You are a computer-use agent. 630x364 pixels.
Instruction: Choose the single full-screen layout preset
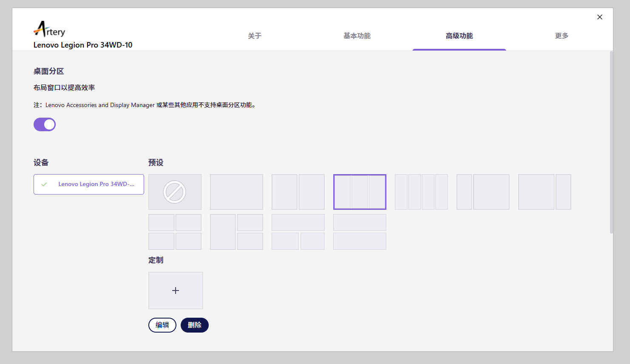[236, 192]
